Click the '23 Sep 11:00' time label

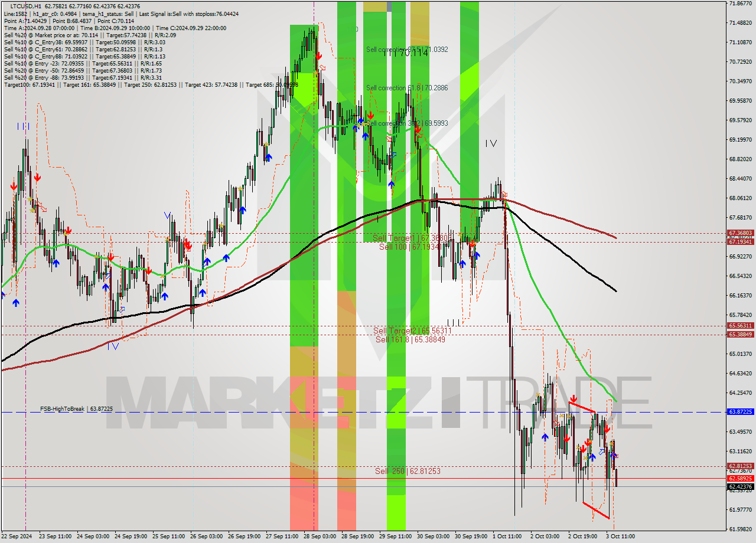click(x=54, y=537)
